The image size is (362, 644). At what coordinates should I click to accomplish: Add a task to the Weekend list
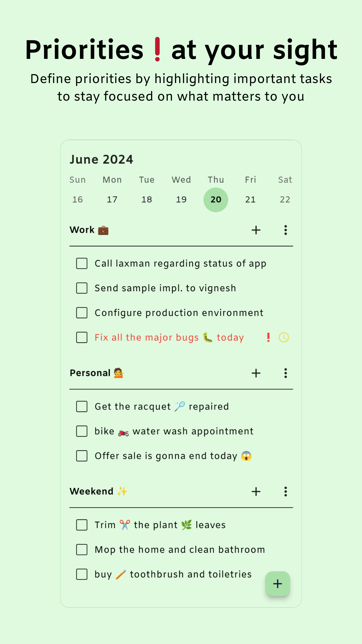[256, 491]
